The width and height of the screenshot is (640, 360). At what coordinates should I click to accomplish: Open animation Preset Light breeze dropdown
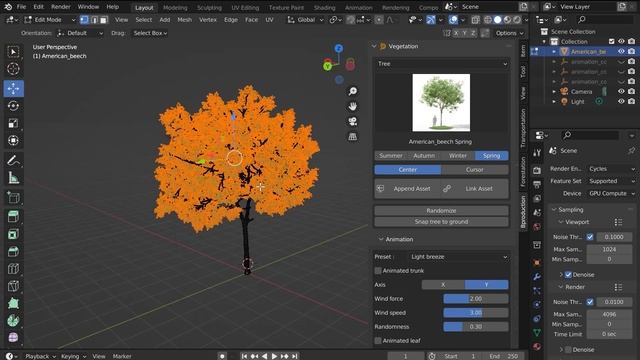coord(458,257)
